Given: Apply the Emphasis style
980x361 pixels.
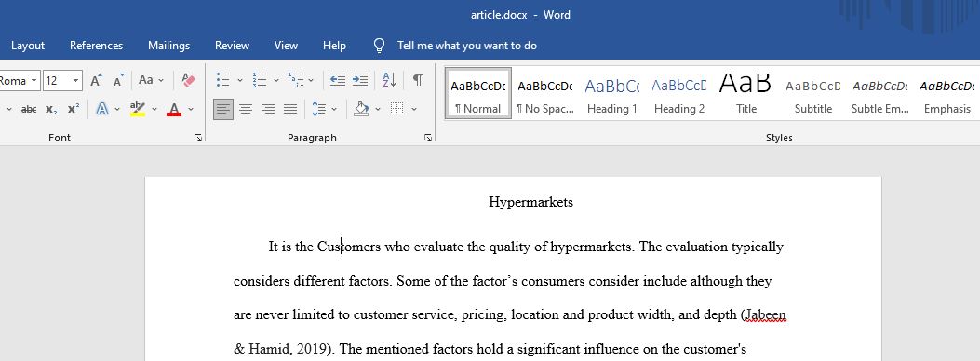Looking at the screenshot, I should point(946,94).
